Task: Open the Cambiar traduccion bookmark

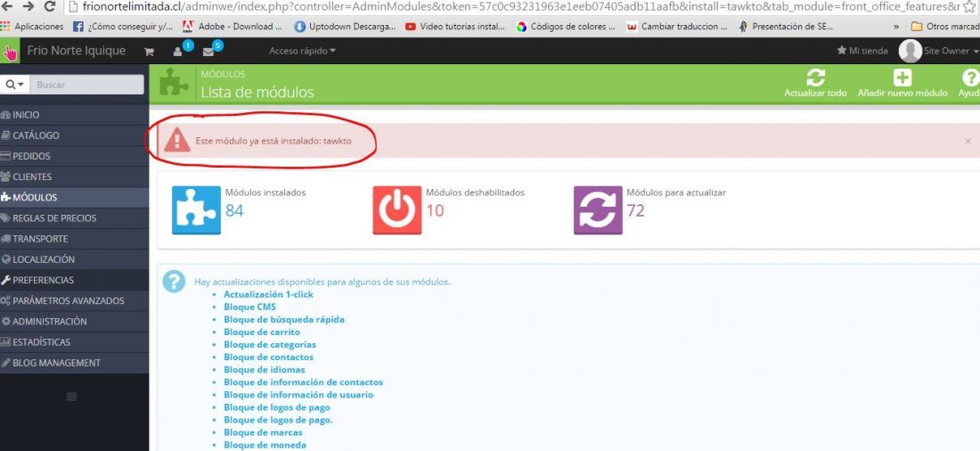Action: tap(677, 27)
